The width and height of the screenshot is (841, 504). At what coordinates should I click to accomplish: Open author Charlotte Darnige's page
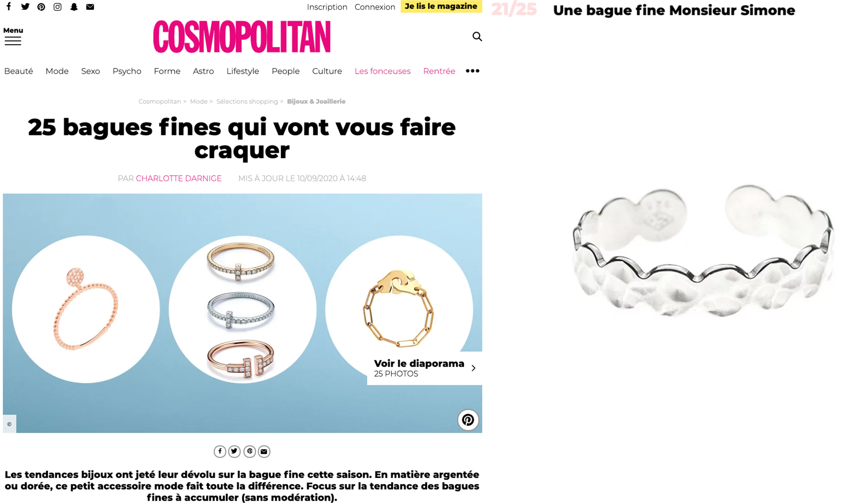[x=178, y=178]
